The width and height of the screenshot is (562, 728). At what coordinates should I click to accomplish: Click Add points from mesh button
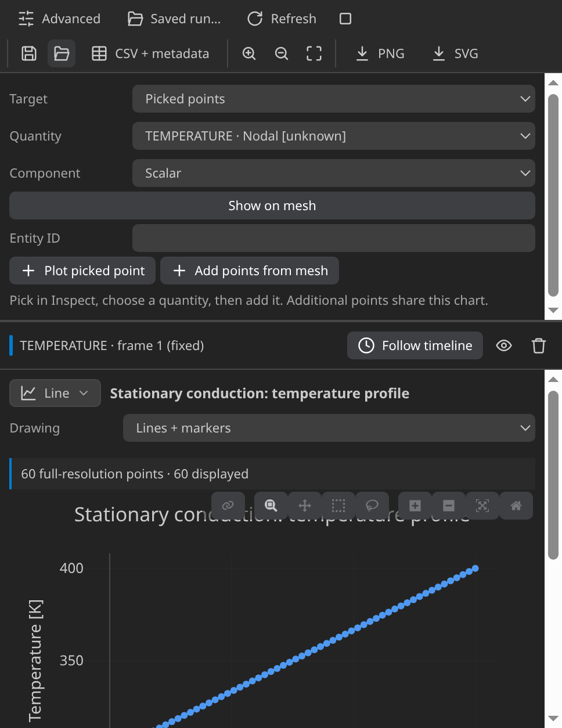point(250,271)
